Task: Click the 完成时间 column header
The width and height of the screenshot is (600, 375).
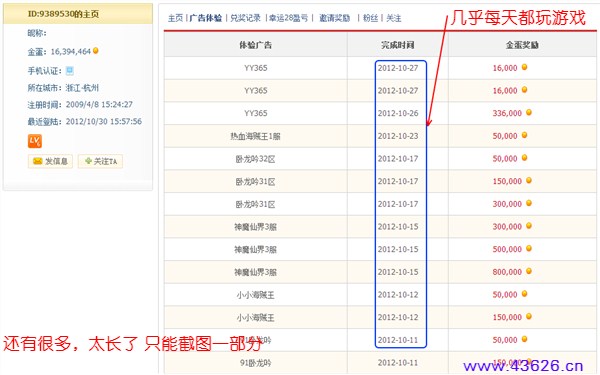Action: pos(398,45)
